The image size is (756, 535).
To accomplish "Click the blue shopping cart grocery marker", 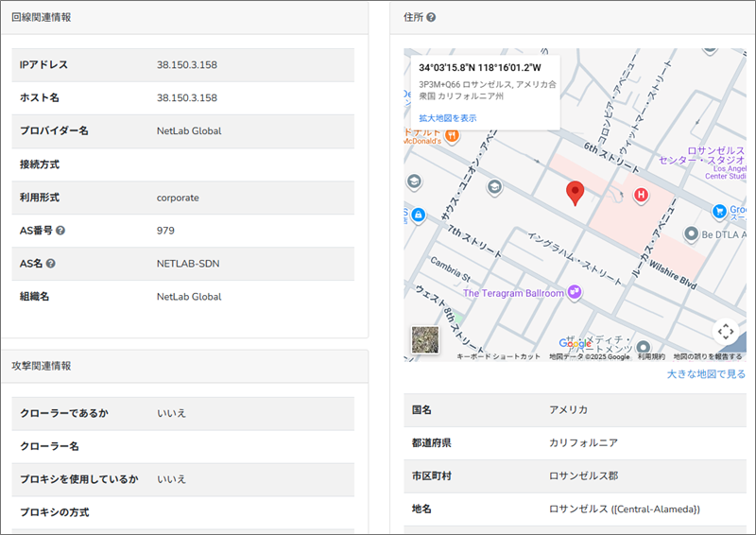I will (720, 211).
